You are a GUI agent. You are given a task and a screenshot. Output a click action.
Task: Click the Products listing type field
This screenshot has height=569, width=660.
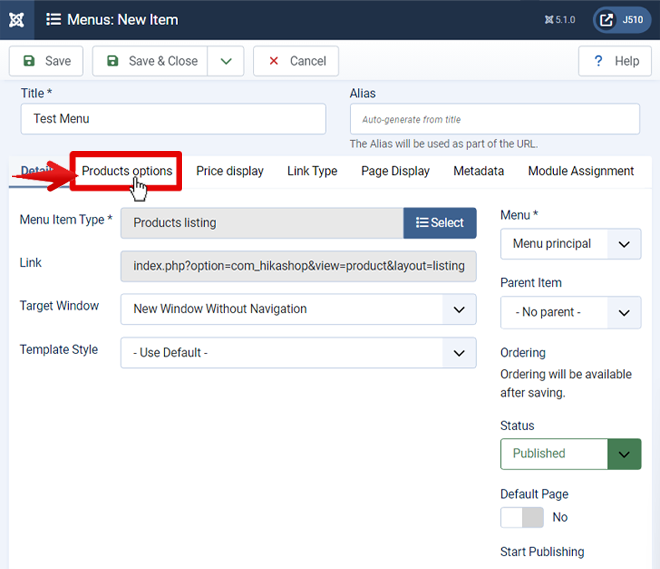click(x=262, y=223)
